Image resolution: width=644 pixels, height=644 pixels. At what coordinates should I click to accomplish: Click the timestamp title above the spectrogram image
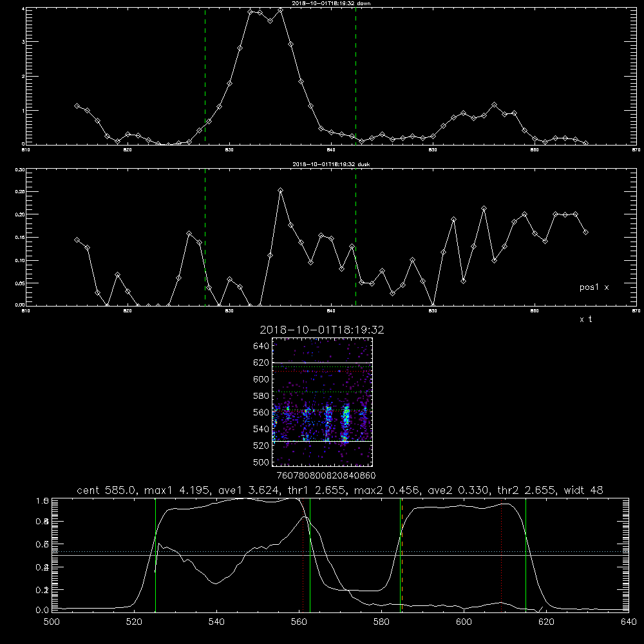click(322, 330)
